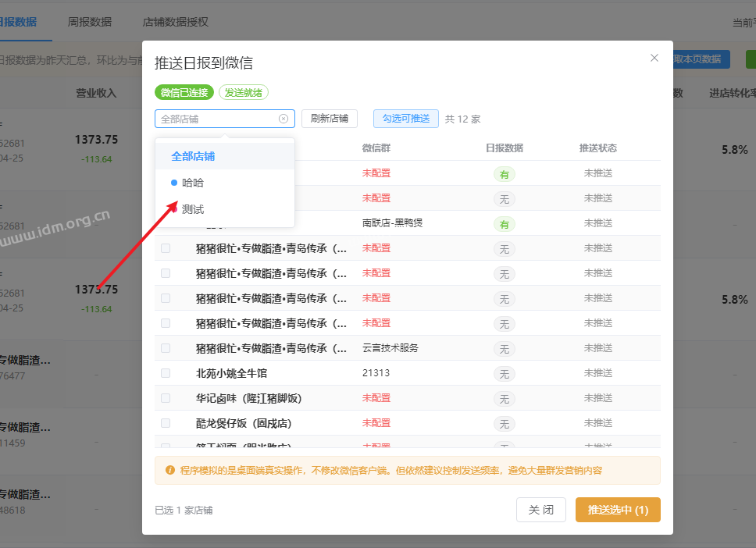The width and height of the screenshot is (756, 548).
Task: Choose 全部店铺 in the store dropdown list
Action: coord(193,156)
